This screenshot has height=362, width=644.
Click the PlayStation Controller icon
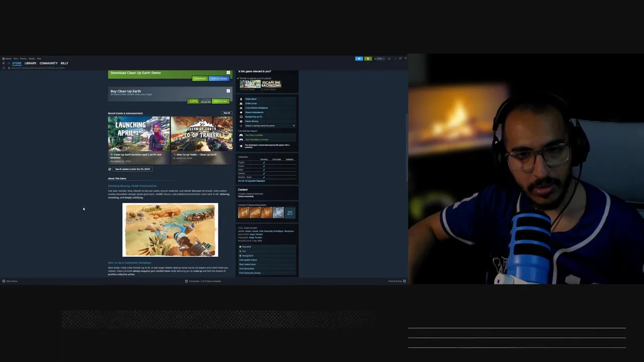241,140
